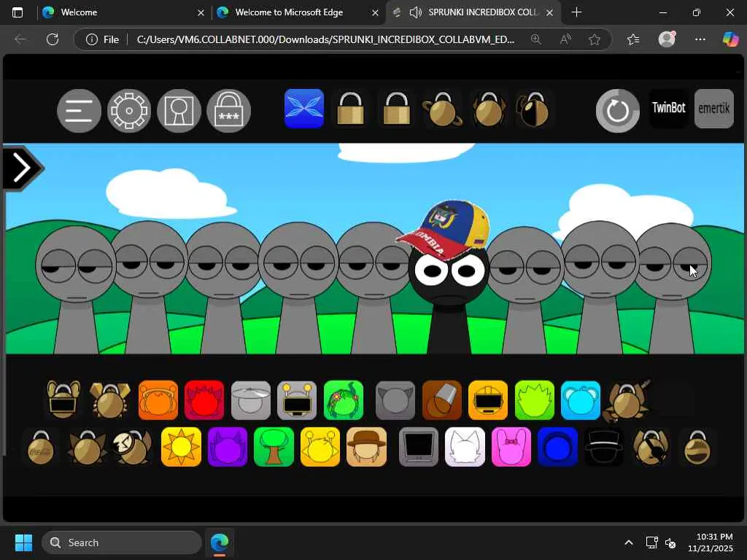Viewport: 747px width, 560px height.
Task: Click the first gray idle character
Action: click(76, 290)
